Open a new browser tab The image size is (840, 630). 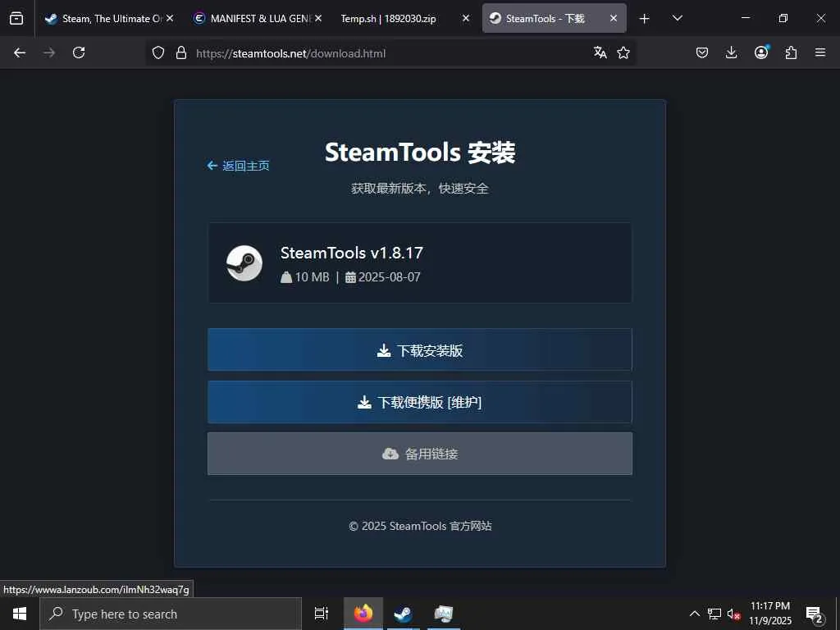tap(645, 19)
